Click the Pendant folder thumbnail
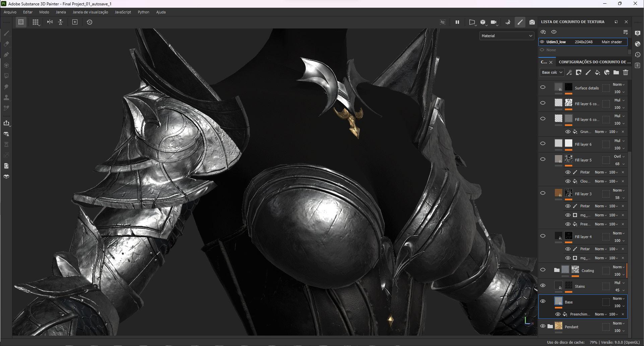Image resolution: width=644 pixels, height=346 pixels. point(558,326)
